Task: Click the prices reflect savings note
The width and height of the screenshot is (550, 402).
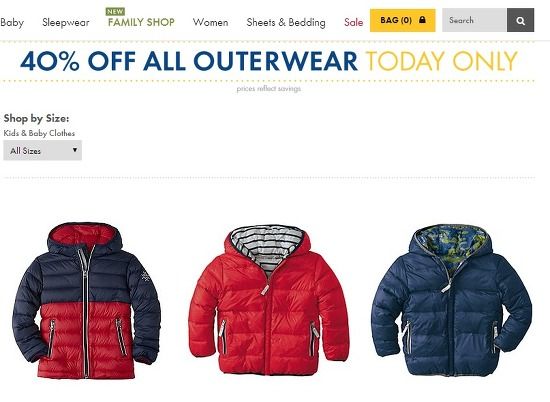Action: pos(269,89)
